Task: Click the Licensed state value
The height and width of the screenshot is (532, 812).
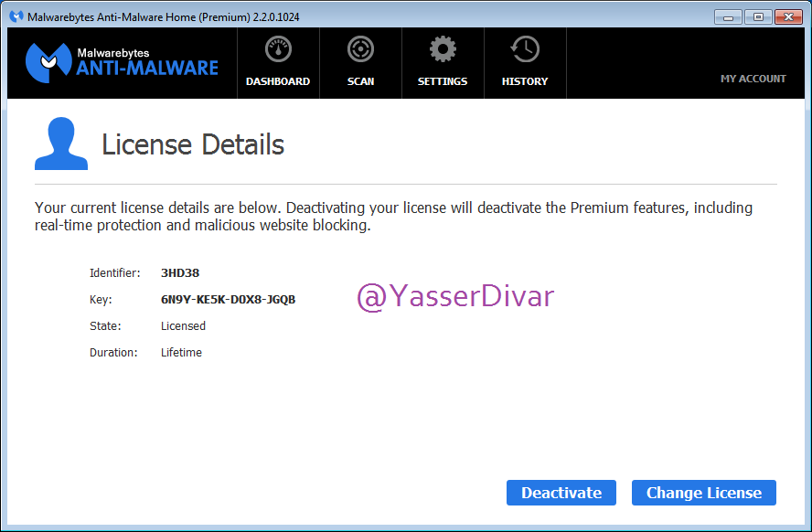Action: pos(183,326)
